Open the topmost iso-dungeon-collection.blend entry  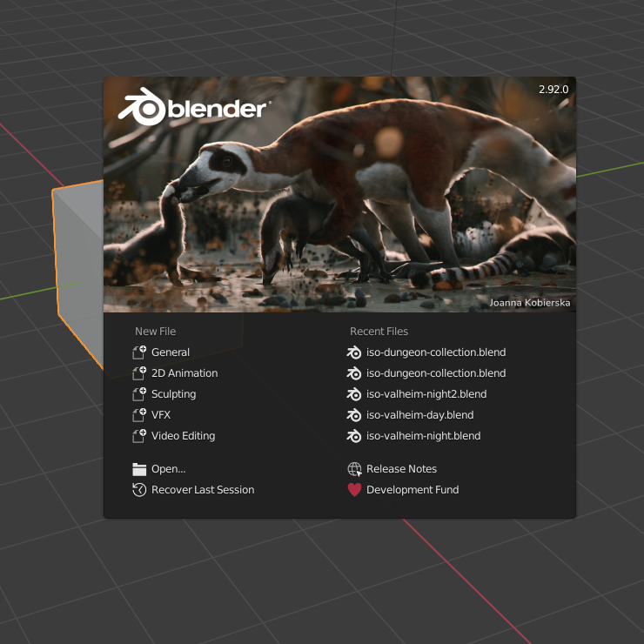pos(435,352)
